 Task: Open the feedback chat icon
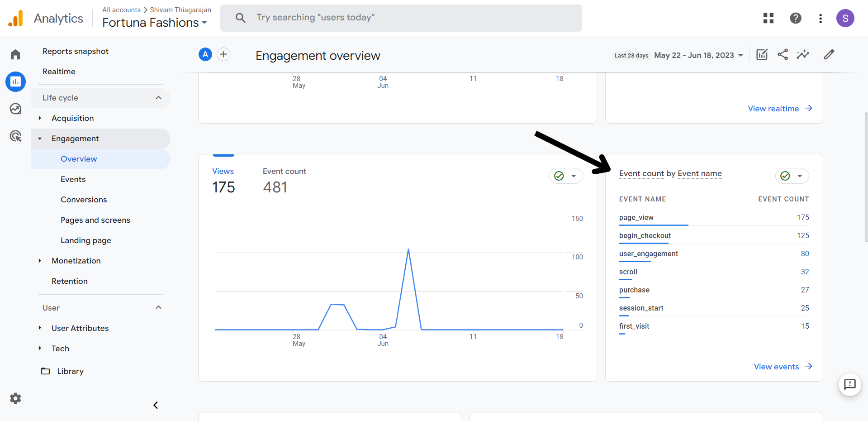tap(850, 385)
